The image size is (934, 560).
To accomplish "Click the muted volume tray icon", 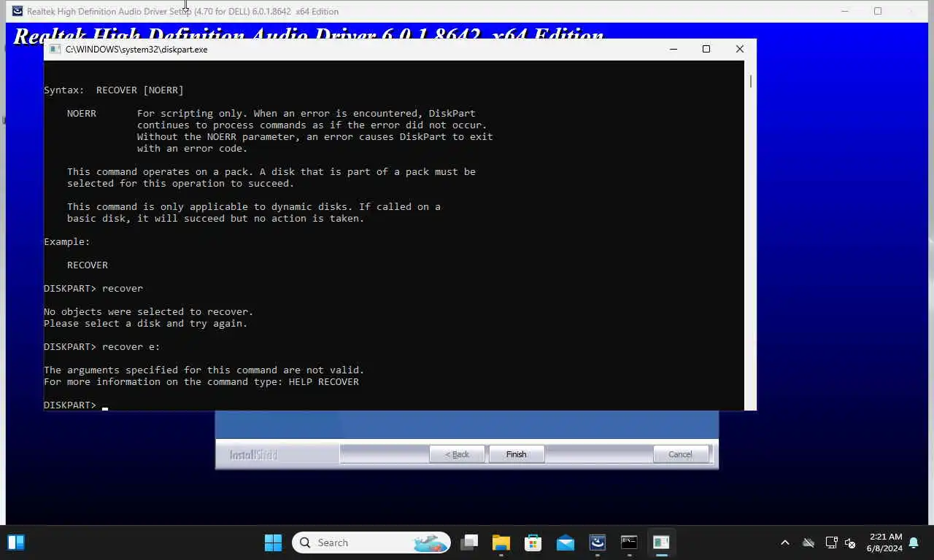I will 850,542.
